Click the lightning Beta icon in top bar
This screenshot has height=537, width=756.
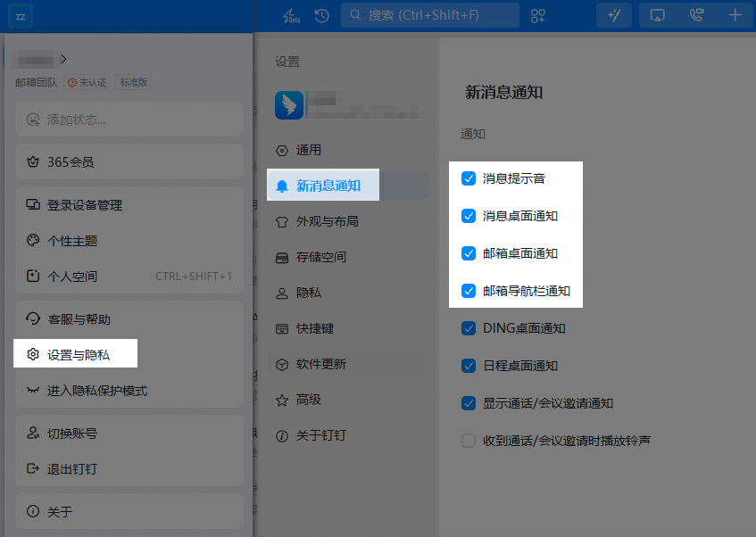pos(291,15)
